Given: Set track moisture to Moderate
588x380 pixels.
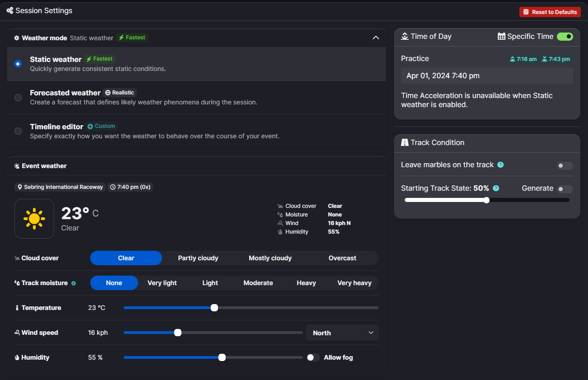Looking at the screenshot, I should tap(258, 283).
